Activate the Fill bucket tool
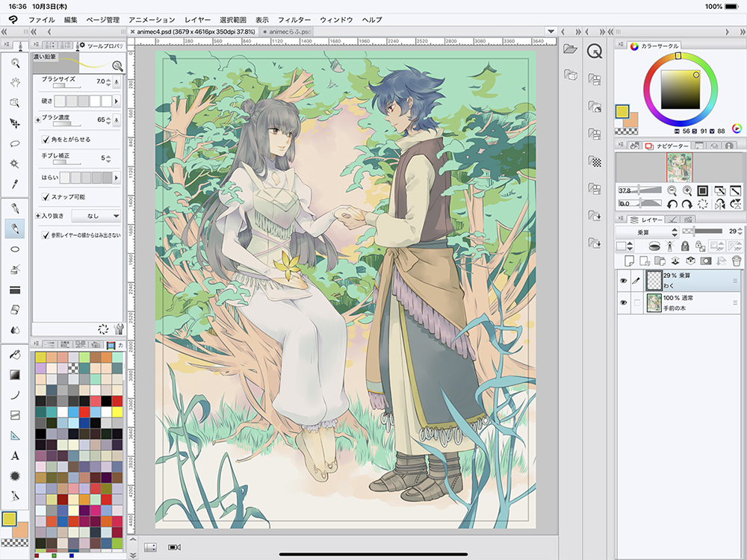Screen dimensions: 747x560 pyautogui.click(x=14, y=355)
